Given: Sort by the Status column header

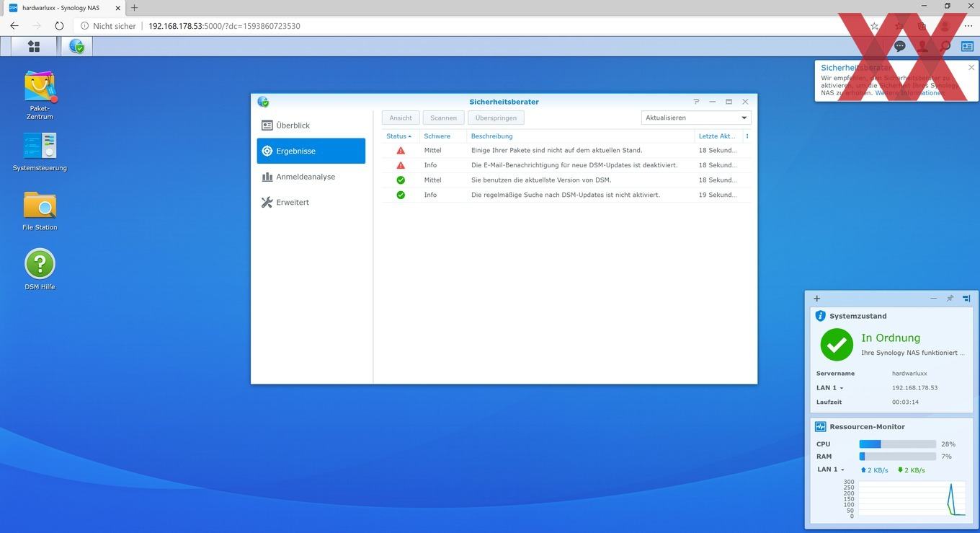Looking at the screenshot, I should coord(400,136).
